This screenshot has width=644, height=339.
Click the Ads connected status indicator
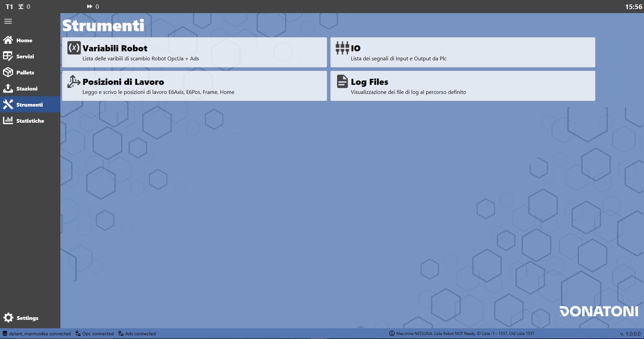pos(137,334)
